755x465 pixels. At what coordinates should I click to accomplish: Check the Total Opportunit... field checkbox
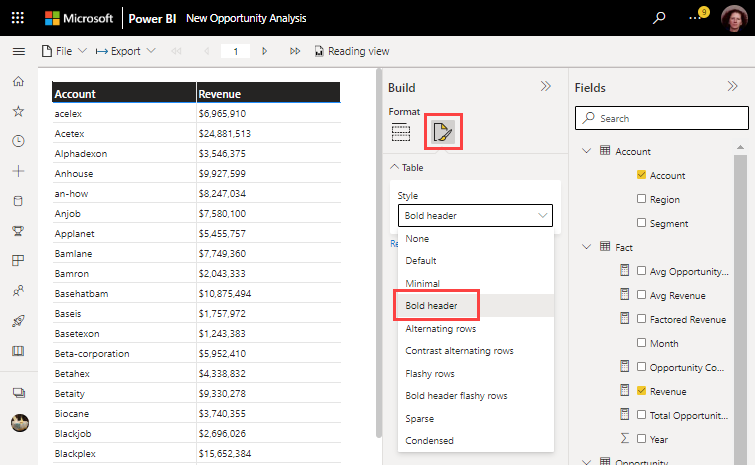point(641,414)
